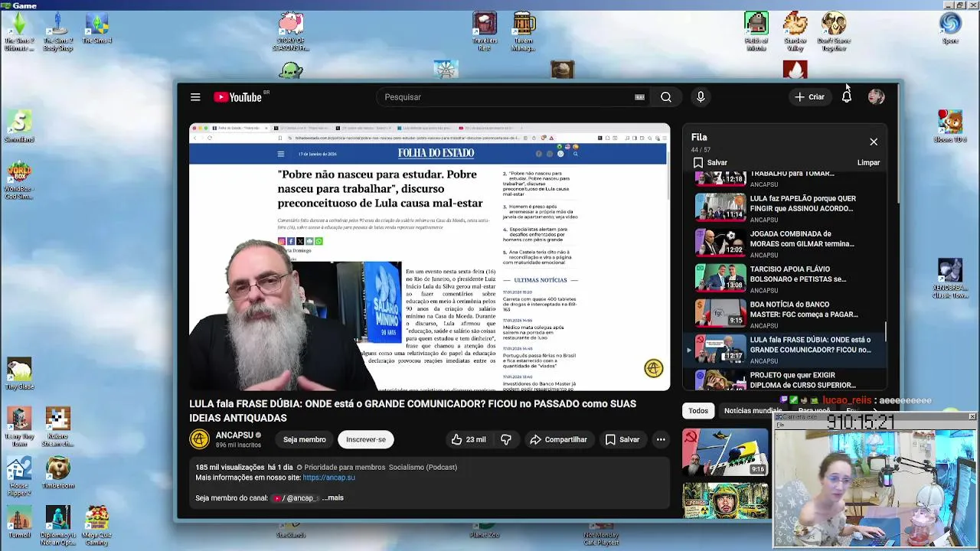Viewport: 980px width, 551px height.
Task: Open Travellers Rest desktop shortcut
Action: (x=484, y=32)
